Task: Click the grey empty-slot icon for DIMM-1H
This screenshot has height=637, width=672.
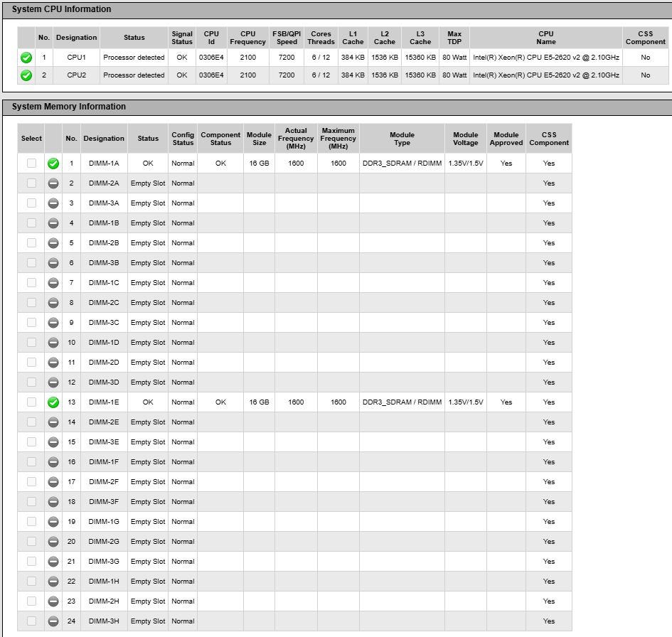Action: 53,582
